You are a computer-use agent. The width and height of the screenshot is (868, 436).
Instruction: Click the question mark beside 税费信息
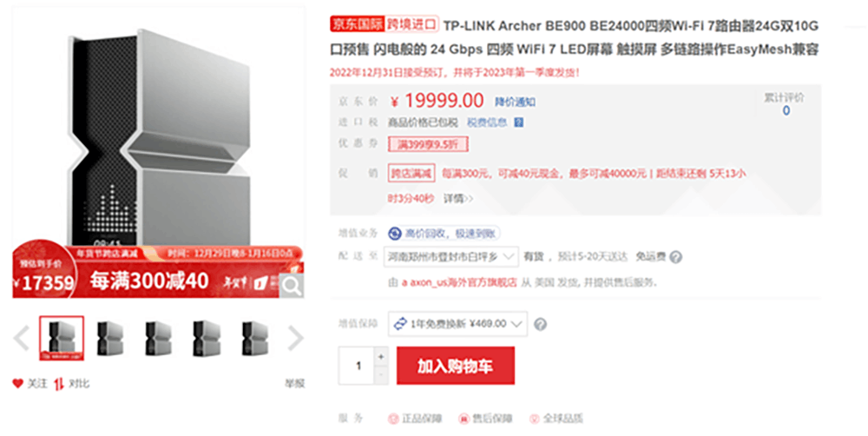pos(519,122)
